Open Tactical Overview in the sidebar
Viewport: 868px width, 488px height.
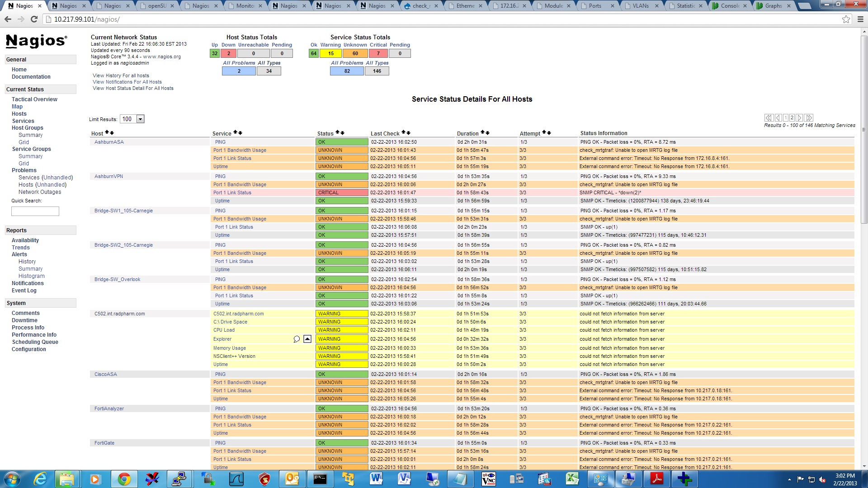pos(34,99)
